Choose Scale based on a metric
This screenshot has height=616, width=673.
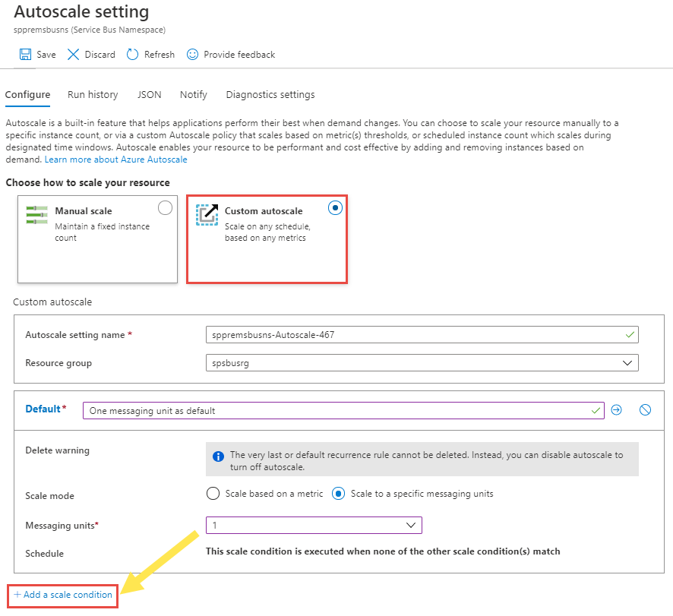(213, 493)
